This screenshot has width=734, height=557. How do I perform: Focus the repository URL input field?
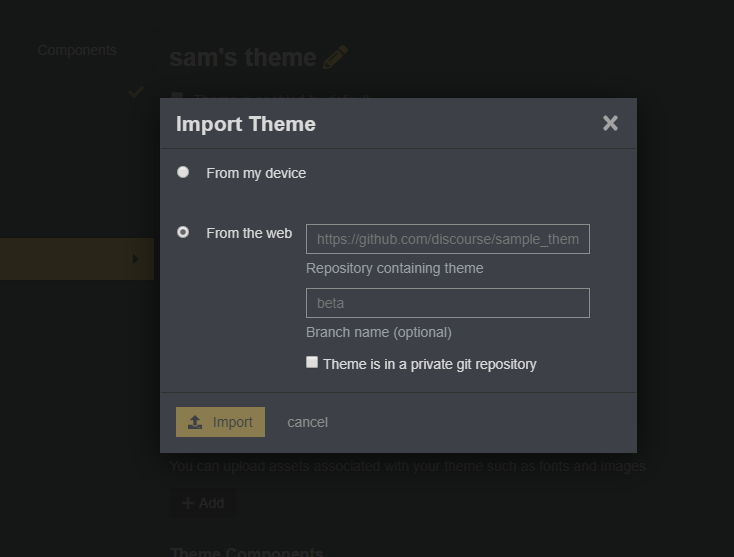point(447,239)
